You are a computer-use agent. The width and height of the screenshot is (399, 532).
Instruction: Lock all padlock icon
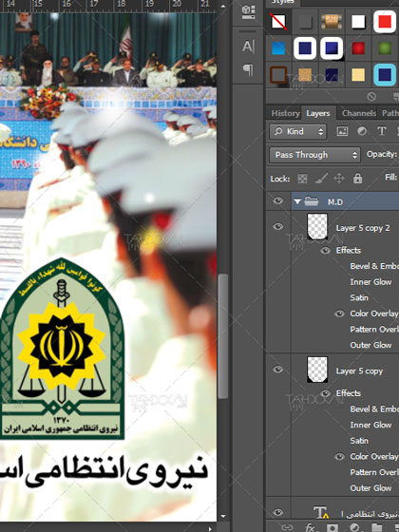point(357,179)
